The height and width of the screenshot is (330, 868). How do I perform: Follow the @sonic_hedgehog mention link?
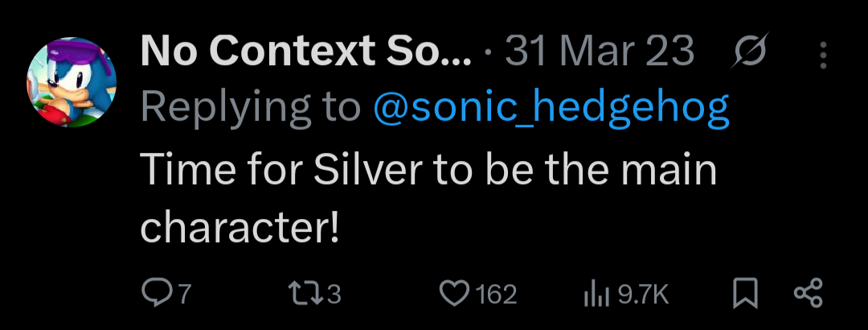(x=551, y=106)
